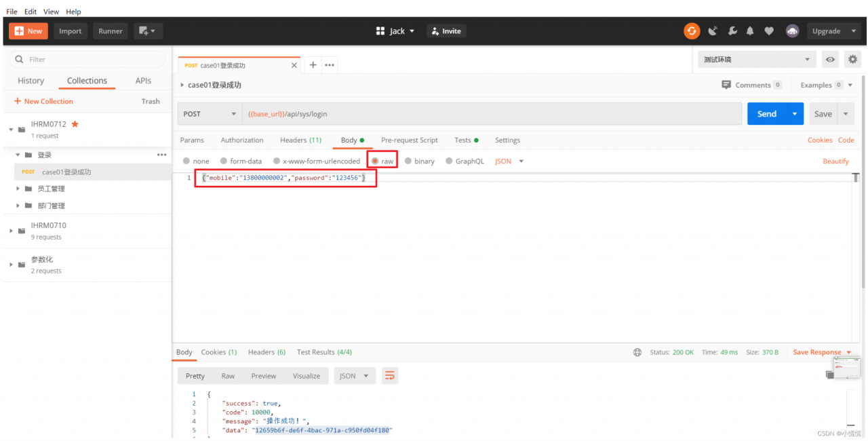Open the Pre-request Script tab
Image resolution: width=868 pixels, height=441 pixels.
tap(410, 140)
